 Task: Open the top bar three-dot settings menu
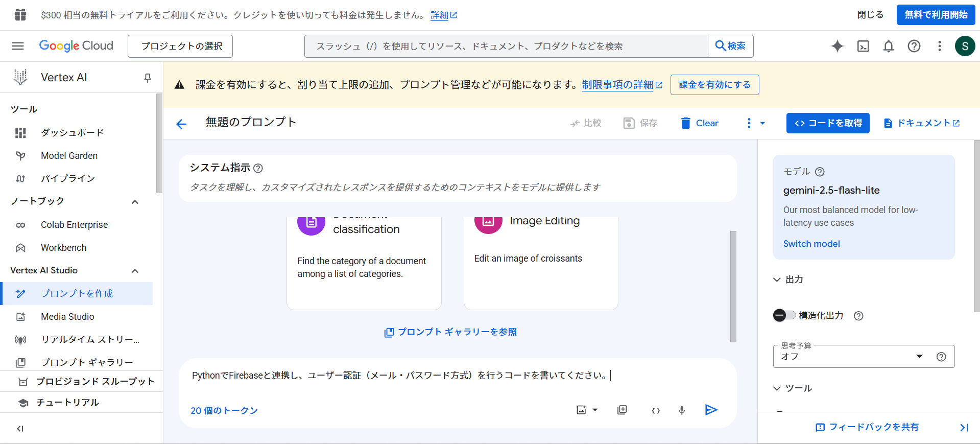(x=940, y=46)
